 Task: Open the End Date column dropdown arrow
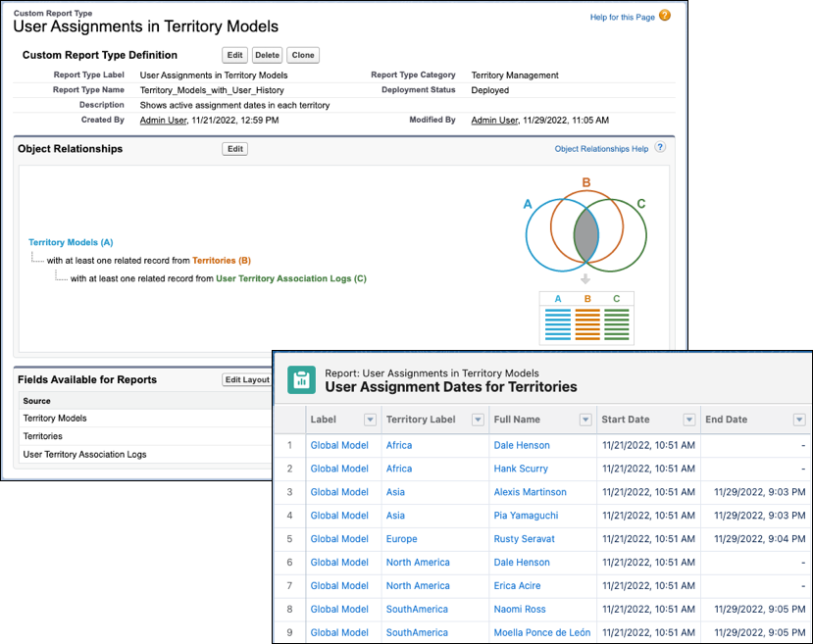click(799, 420)
